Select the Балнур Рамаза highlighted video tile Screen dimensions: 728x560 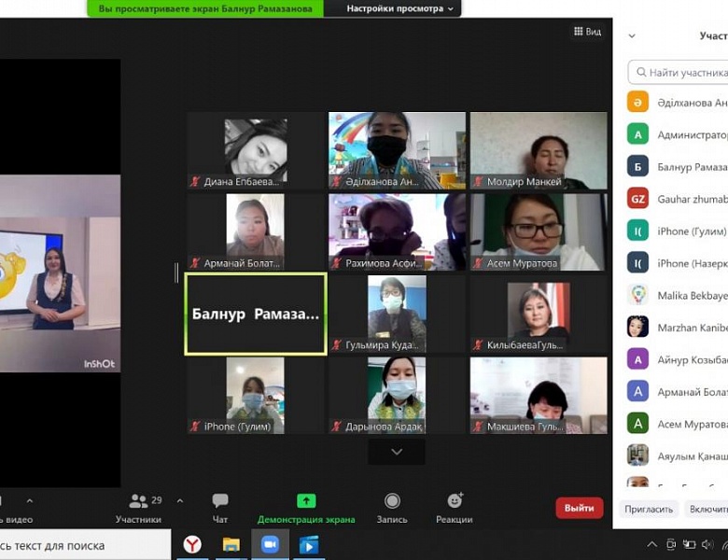pyautogui.click(x=256, y=315)
